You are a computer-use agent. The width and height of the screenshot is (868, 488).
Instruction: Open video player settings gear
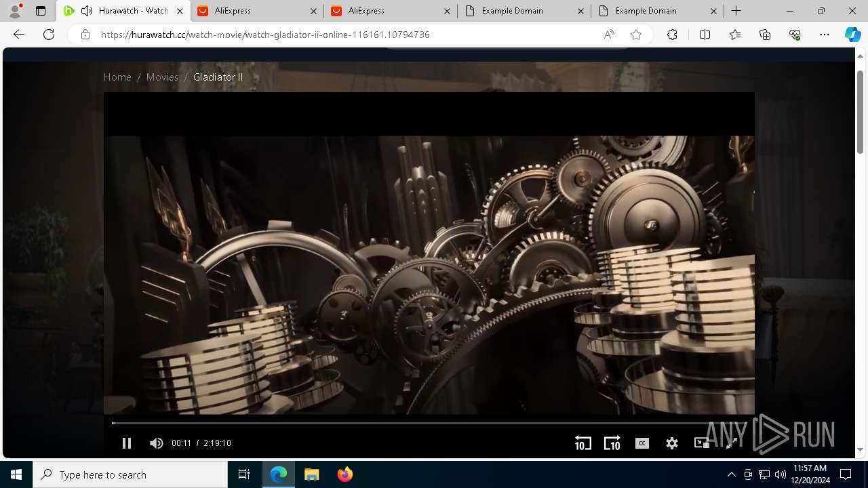click(672, 443)
